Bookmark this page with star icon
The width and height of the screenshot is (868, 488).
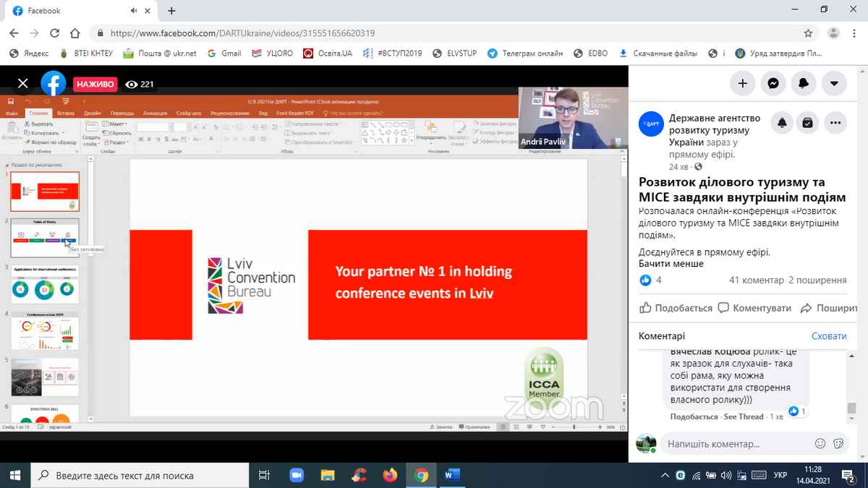click(808, 33)
